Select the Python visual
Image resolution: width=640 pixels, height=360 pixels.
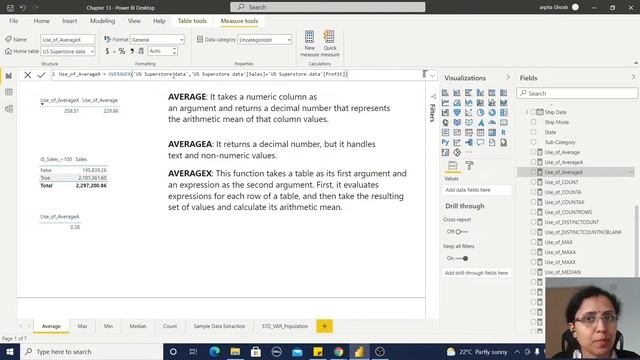pos(445,142)
